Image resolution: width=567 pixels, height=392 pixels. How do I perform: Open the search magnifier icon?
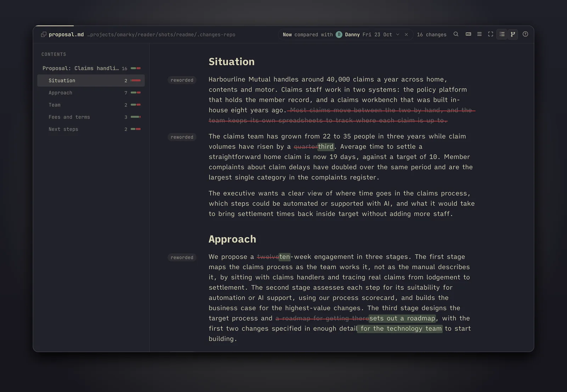coord(456,34)
